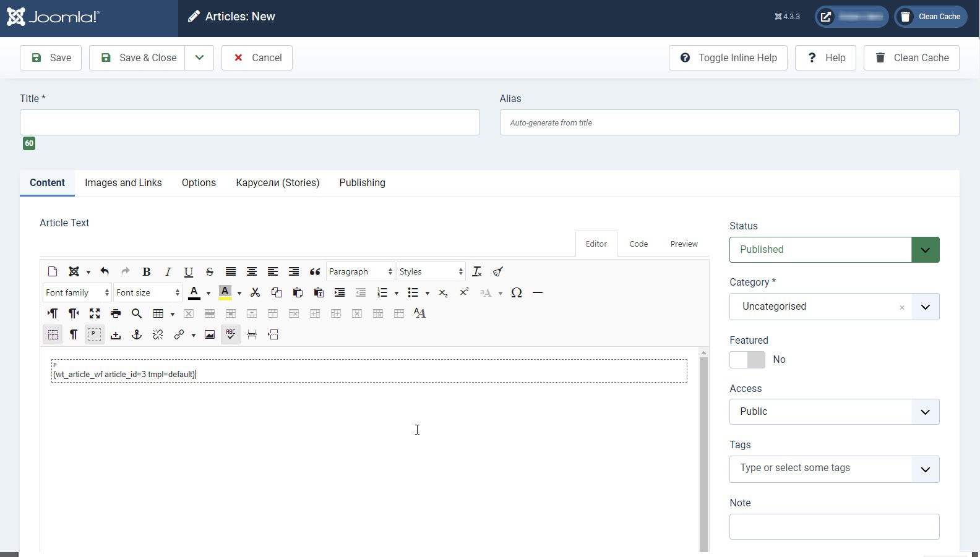
Task: Click the Insert table icon
Action: click(158, 313)
